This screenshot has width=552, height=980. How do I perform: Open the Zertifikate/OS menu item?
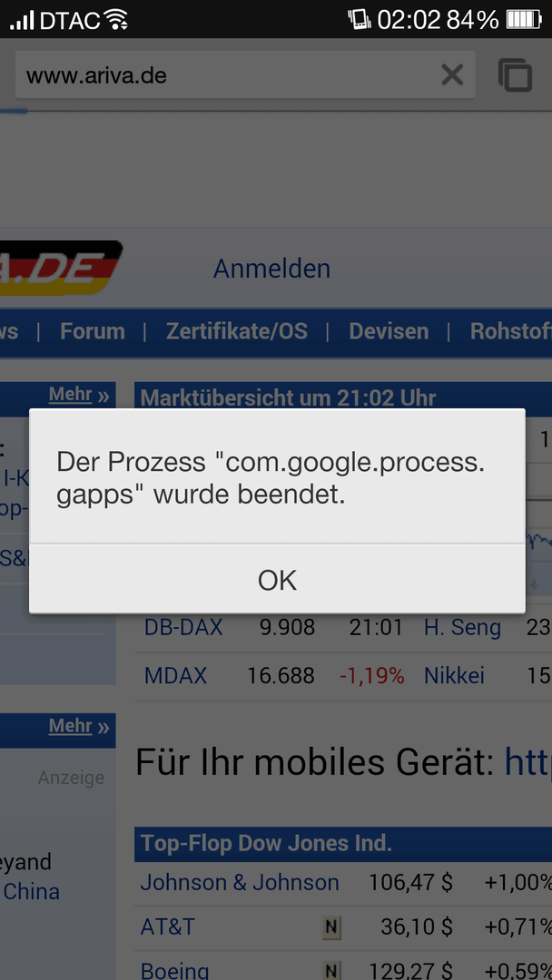pyautogui.click(x=237, y=331)
